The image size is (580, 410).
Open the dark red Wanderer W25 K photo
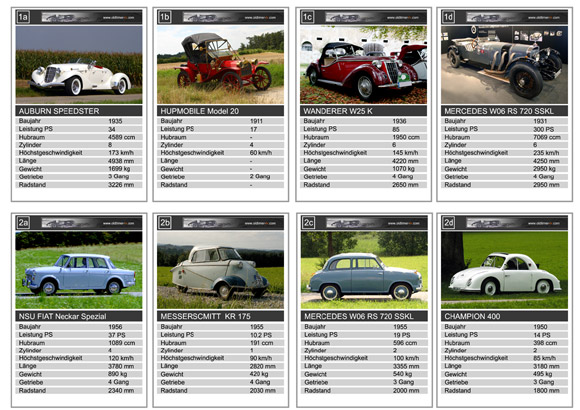pyautogui.click(x=363, y=64)
